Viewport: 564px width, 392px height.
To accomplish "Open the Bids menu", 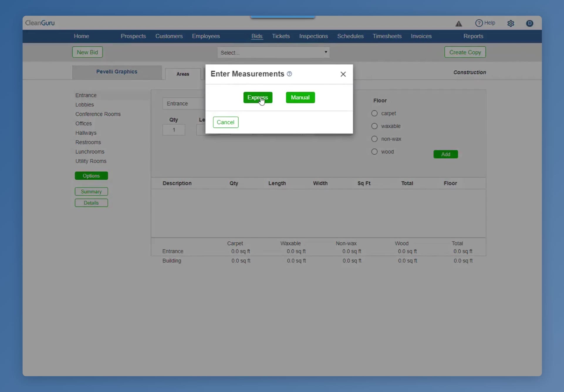I will (257, 36).
